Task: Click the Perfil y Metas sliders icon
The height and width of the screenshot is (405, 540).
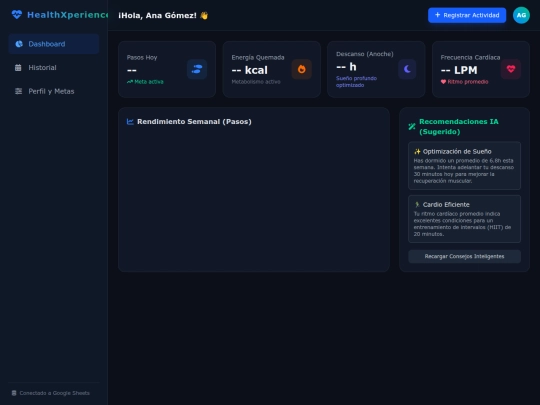Action: 19,91
